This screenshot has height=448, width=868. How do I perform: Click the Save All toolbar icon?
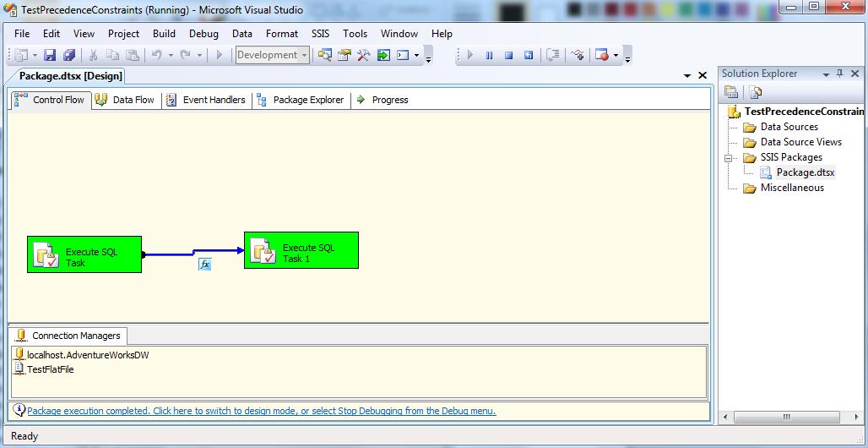pos(69,56)
